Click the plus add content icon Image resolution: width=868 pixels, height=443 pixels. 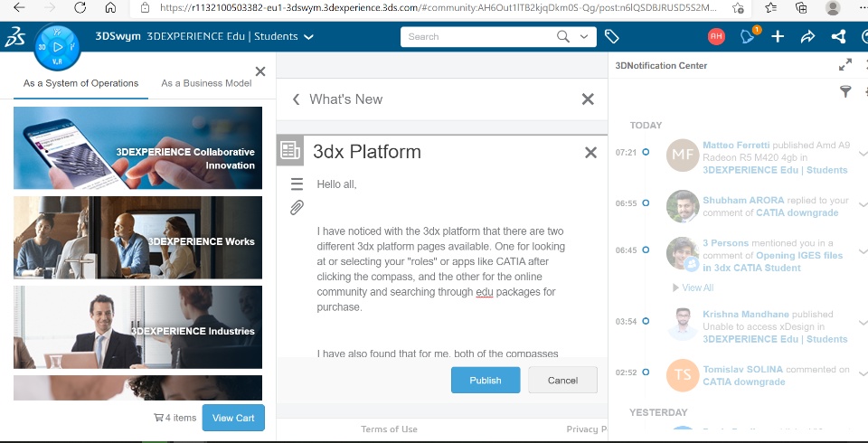(778, 36)
